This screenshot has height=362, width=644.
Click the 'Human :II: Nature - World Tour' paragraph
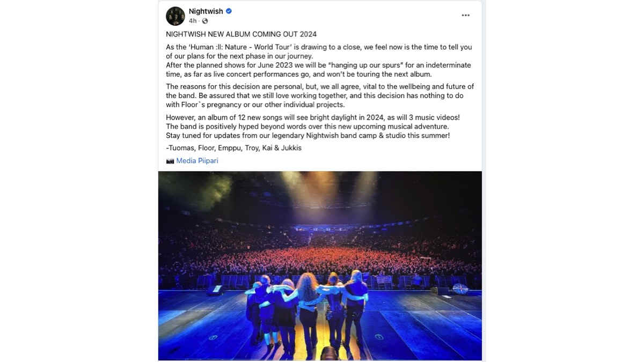pos(319,61)
